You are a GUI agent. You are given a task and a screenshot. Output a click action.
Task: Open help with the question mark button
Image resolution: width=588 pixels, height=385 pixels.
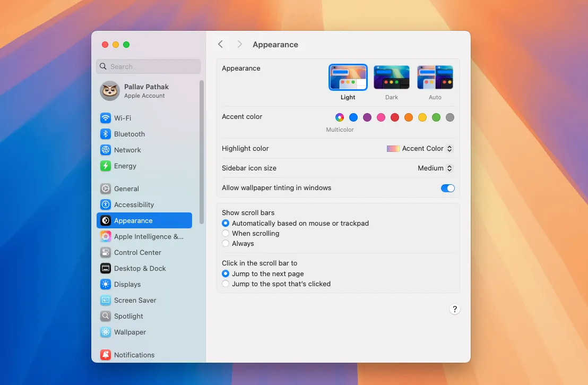click(x=455, y=309)
